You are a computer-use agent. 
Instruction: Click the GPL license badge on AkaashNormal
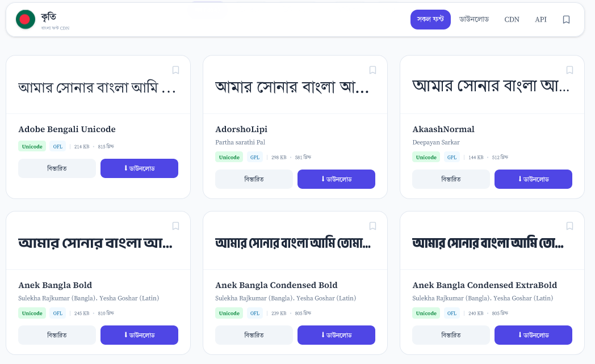[451, 157]
